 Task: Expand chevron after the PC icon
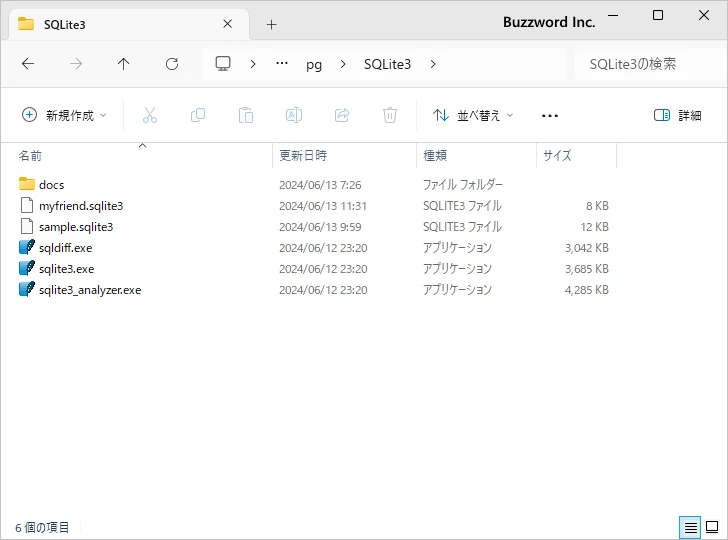(253, 64)
